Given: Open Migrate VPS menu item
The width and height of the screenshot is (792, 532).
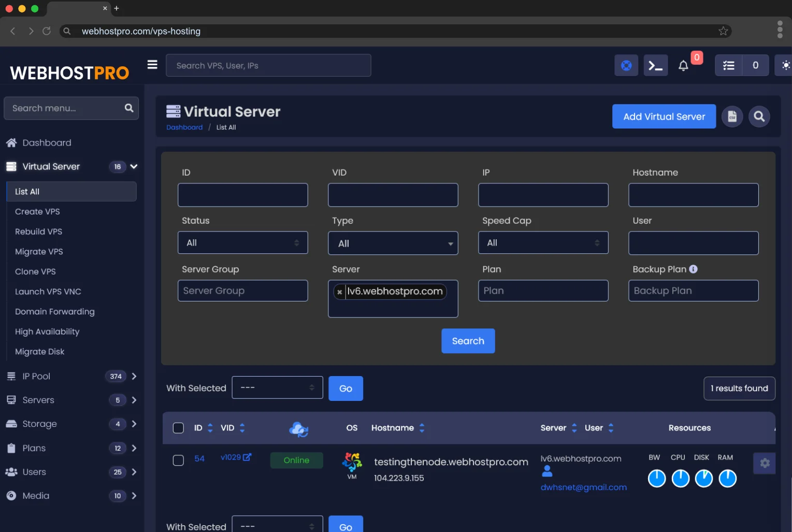Looking at the screenshot, I should click(x=39, y=252).
